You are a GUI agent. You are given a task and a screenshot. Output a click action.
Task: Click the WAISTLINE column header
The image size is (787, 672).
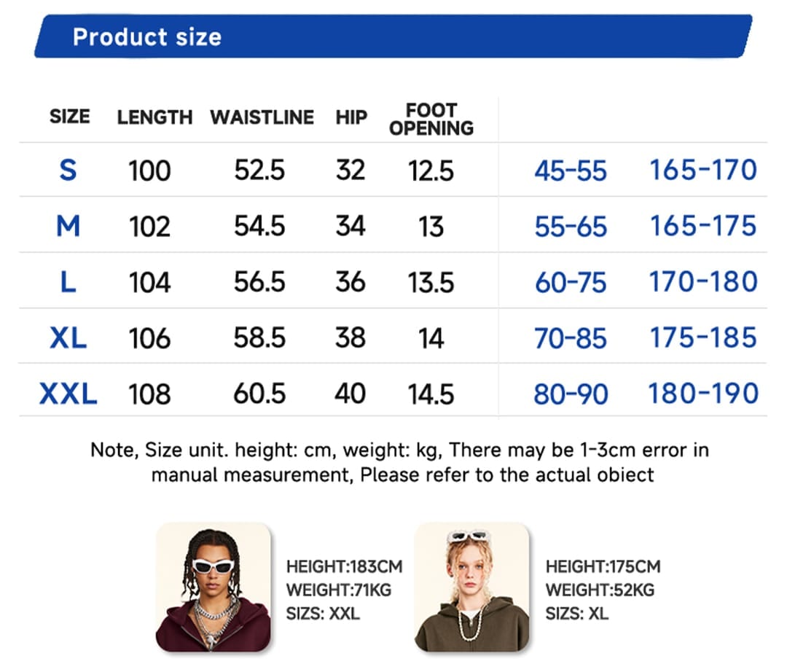tap(262, 117)
